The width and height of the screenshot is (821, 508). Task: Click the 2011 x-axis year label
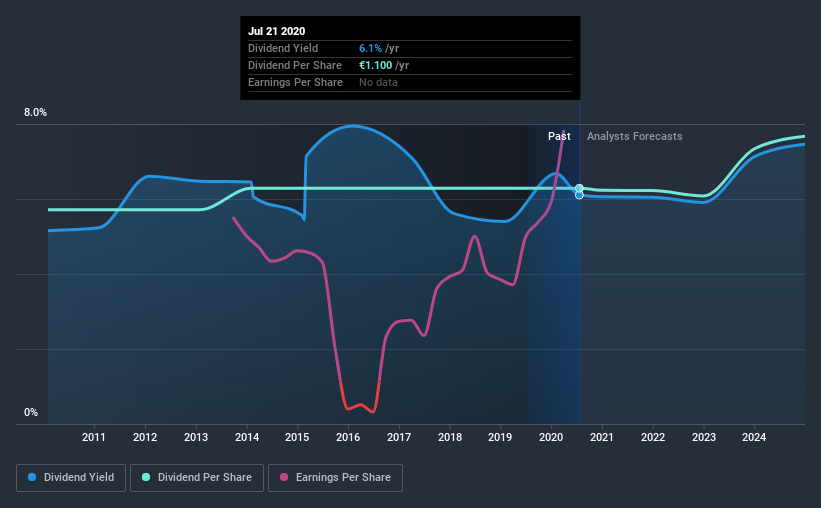(94, 437)
